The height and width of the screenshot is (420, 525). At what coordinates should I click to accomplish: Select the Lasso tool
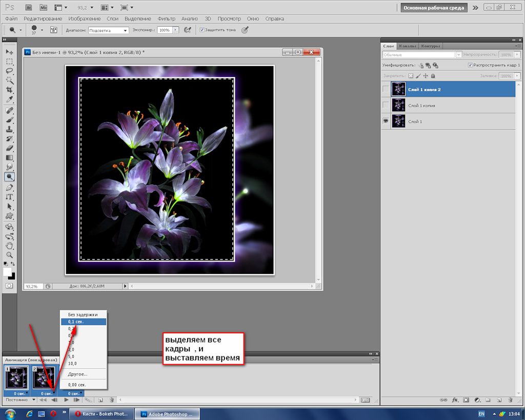9,71
